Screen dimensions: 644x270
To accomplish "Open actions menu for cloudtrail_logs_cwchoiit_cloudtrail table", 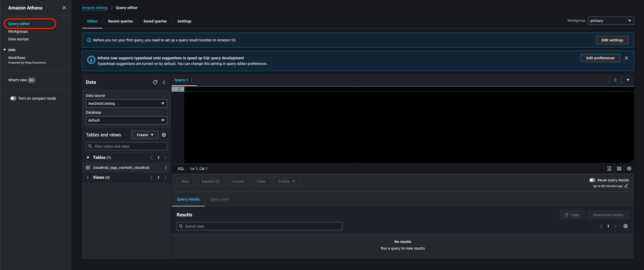I will 166,168.
